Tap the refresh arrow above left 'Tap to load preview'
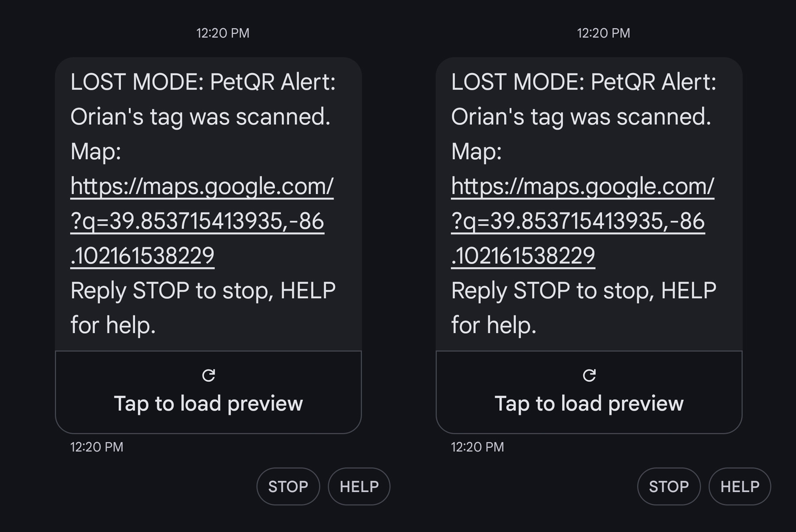The width and height of the screenshot is (796, 532). pos(209,376)
